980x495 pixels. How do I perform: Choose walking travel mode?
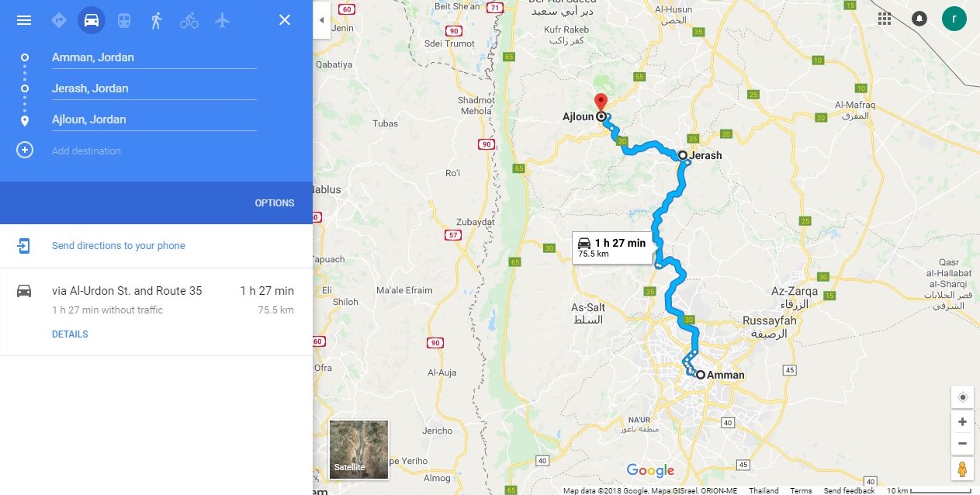click(157, 20)
